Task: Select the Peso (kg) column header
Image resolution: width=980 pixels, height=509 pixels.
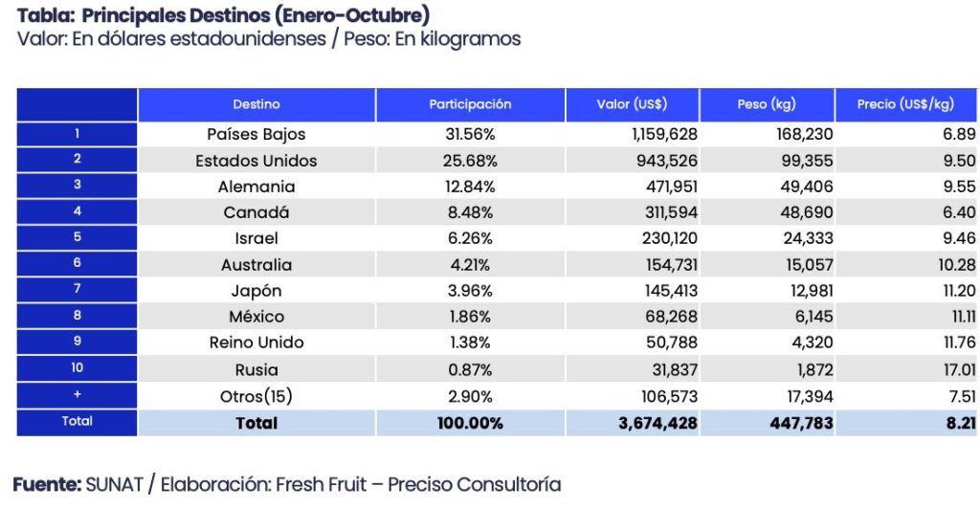Action: pyautogui.click(x=767, y=104)
